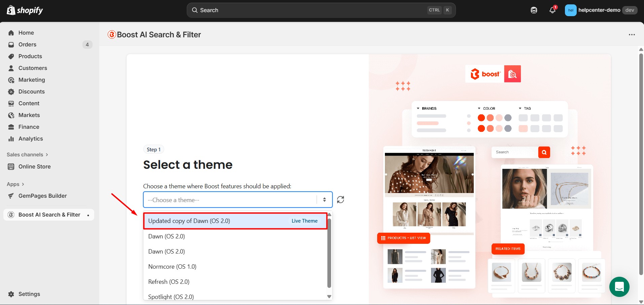This screenshot has height=305, width=644.
Task: Open Settings at the bottom of the sidebar
Action: point(29,294)
